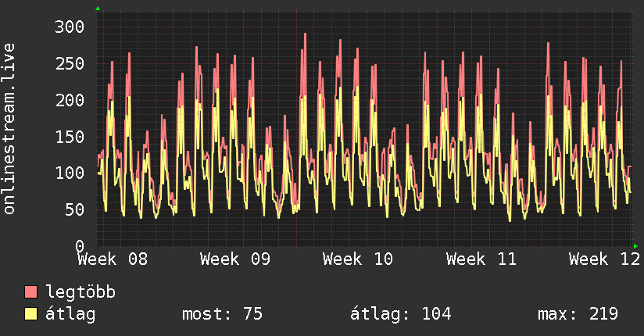This screenshot has height=336, width=644.
Task: Click the 'átlag: 104' statistic
Action: [x=400, y=314]
